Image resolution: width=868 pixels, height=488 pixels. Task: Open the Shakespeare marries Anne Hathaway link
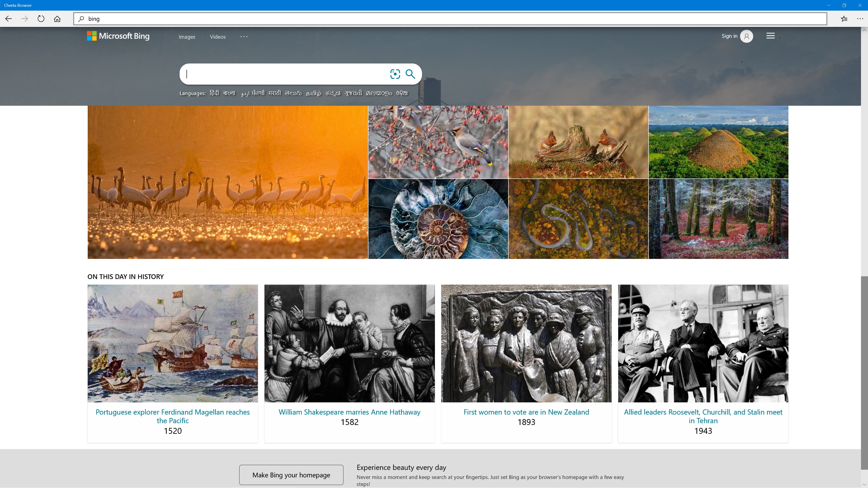click(349, 412)
